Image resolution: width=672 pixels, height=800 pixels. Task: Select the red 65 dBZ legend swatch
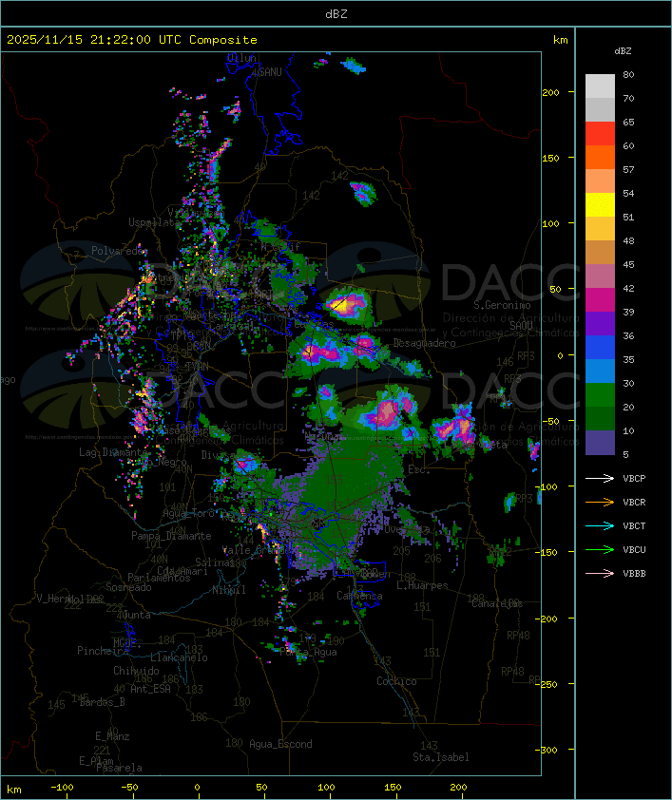pyautogui.click(x=600, y=133)
